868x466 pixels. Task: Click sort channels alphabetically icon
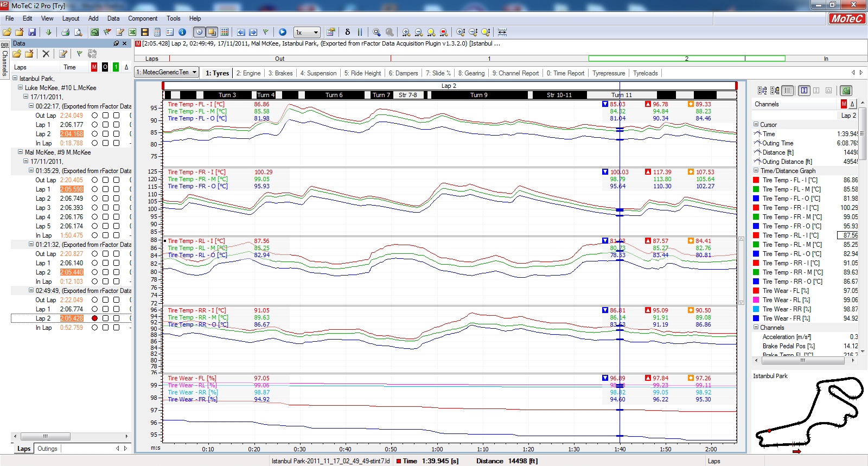tap(762, 91)
